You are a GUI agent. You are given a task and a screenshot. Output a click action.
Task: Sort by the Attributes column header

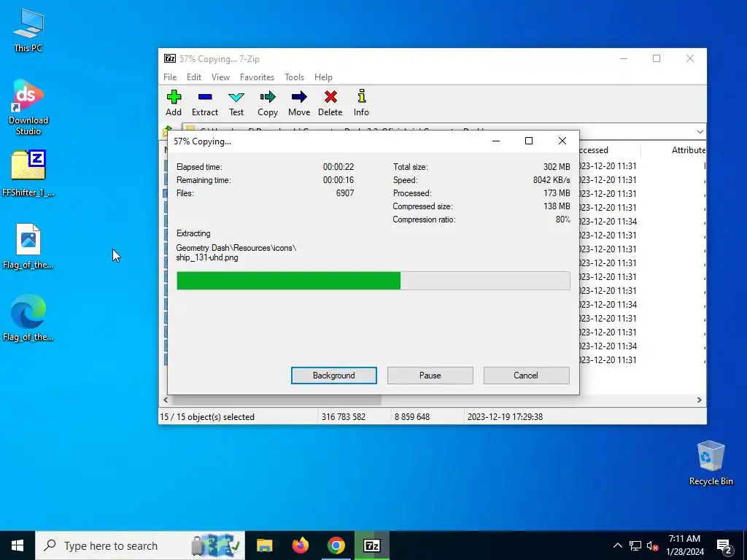[689, 150]
